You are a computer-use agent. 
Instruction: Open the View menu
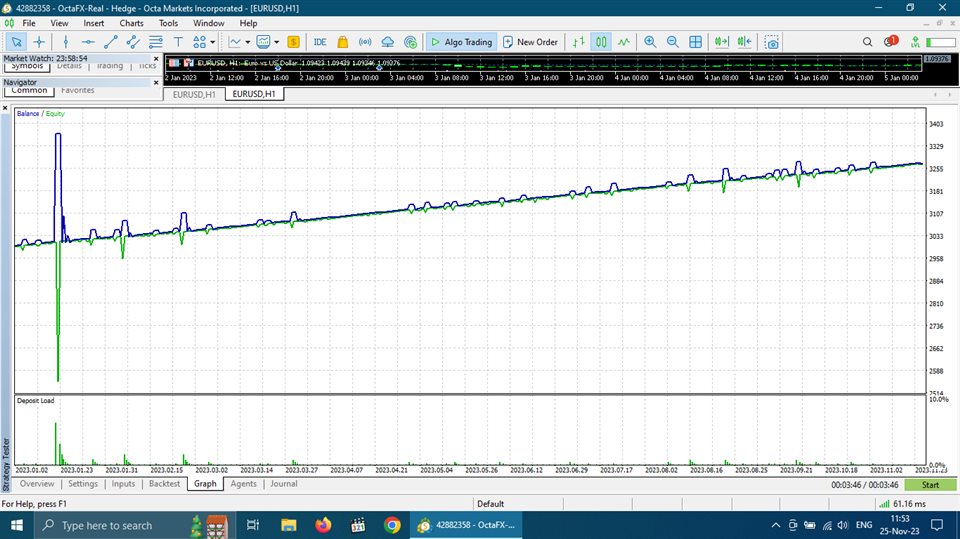click(59, 23)
